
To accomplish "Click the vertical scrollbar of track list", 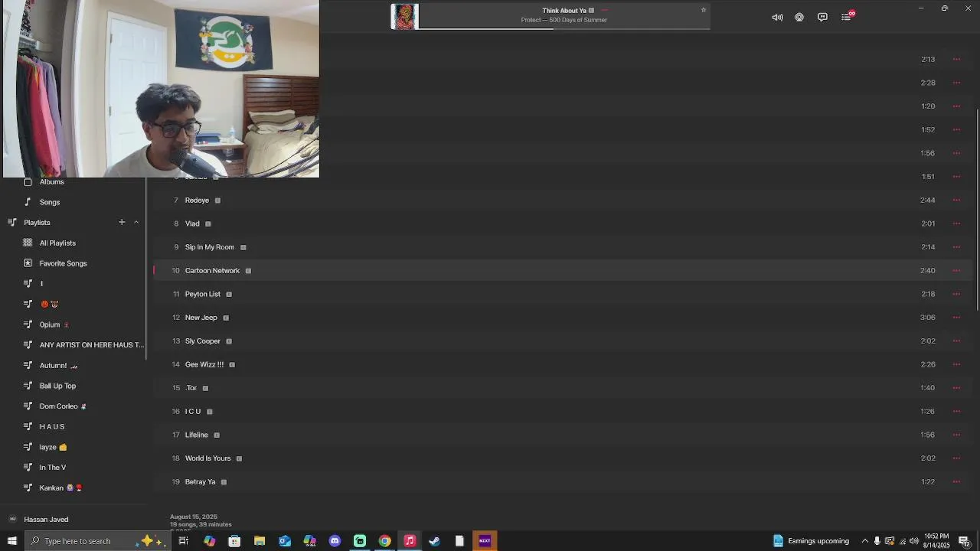I will (977, 208).
